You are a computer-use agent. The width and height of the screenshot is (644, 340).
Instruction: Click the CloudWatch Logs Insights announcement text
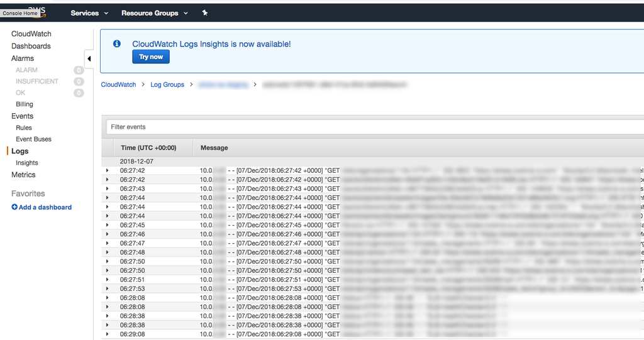coord(211,44)
